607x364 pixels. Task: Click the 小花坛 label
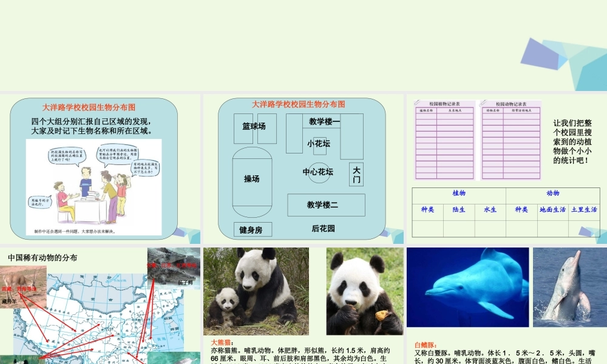(319, 144)
